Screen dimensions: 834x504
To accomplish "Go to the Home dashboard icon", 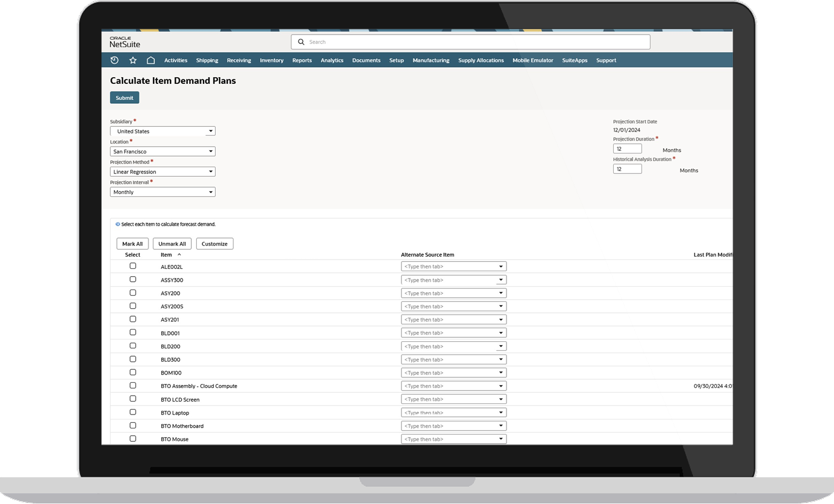I will pyautogui.click(x=151, y=60).
